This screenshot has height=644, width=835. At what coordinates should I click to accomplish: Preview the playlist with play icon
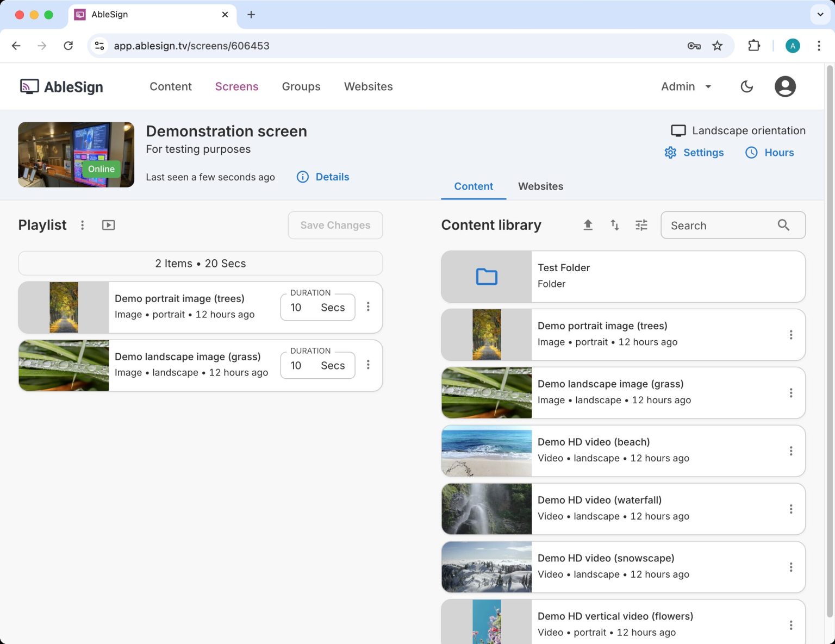109,225
